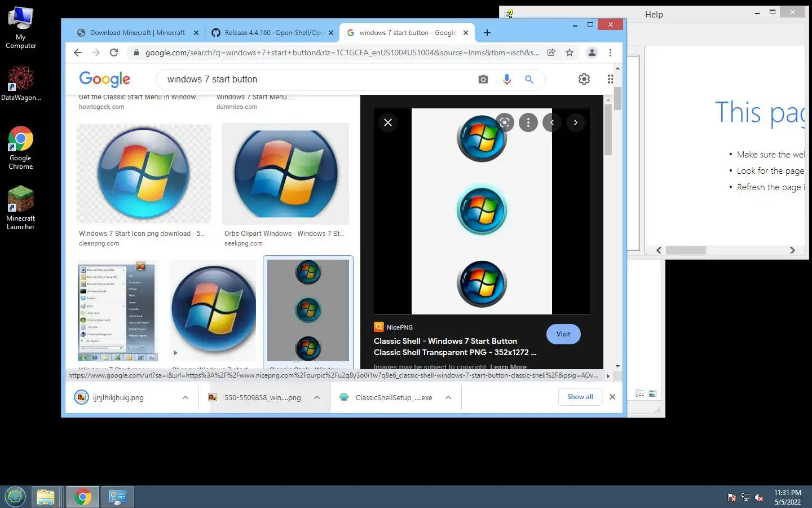Click taskbar clock showing 11:31 PM

tap(787, 497)
